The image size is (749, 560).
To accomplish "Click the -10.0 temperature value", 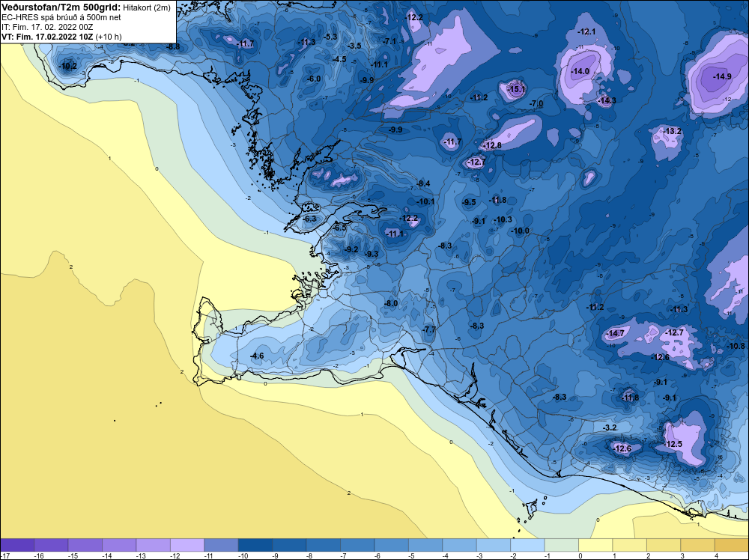I will point(521,231).
